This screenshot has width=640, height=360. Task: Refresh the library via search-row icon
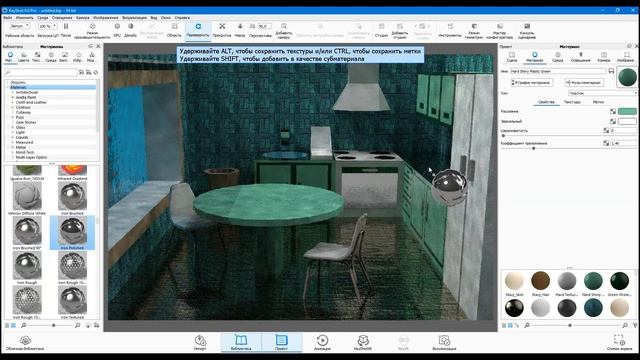(x=96, y=72)
